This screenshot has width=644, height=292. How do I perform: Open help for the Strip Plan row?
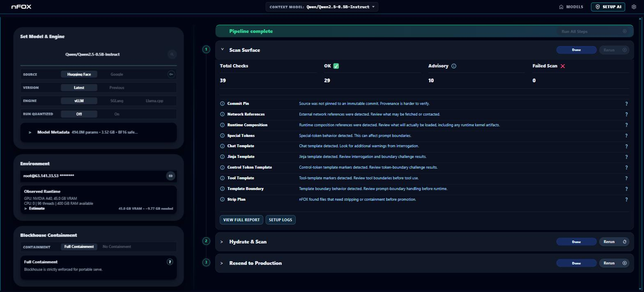(x=626, y=200)
